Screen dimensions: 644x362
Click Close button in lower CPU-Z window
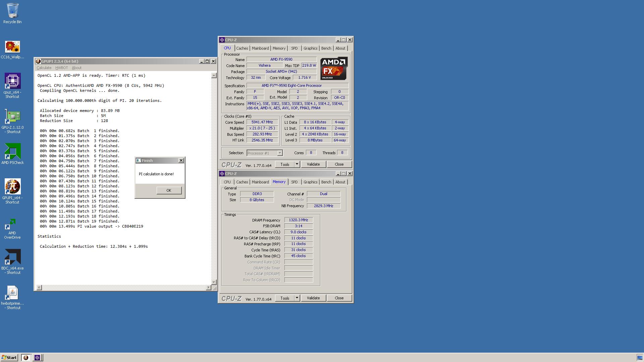click(339, 298)
